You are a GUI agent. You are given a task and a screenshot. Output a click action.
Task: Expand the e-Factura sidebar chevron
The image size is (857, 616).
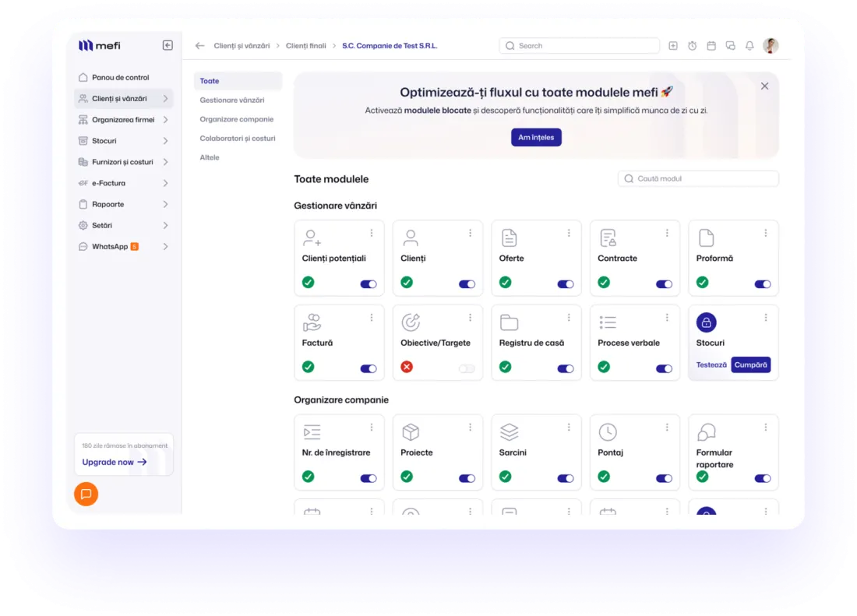point(165,183)
